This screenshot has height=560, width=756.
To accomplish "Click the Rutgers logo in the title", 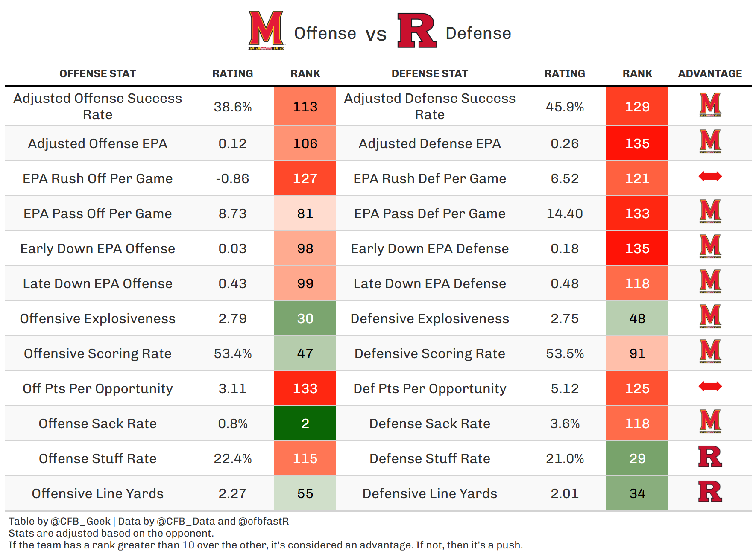I will [416, 30].
